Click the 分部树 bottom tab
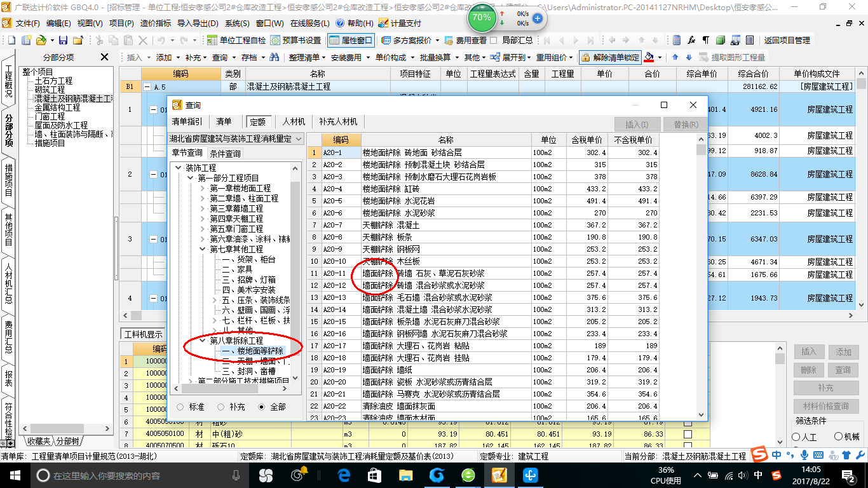 pyautogui.click(x=69, y=441)
